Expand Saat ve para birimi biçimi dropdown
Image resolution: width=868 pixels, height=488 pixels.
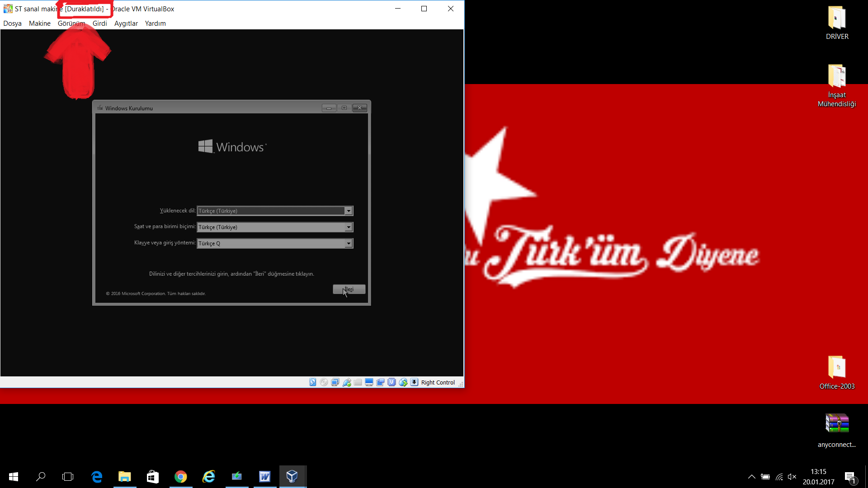click(348, 227)
